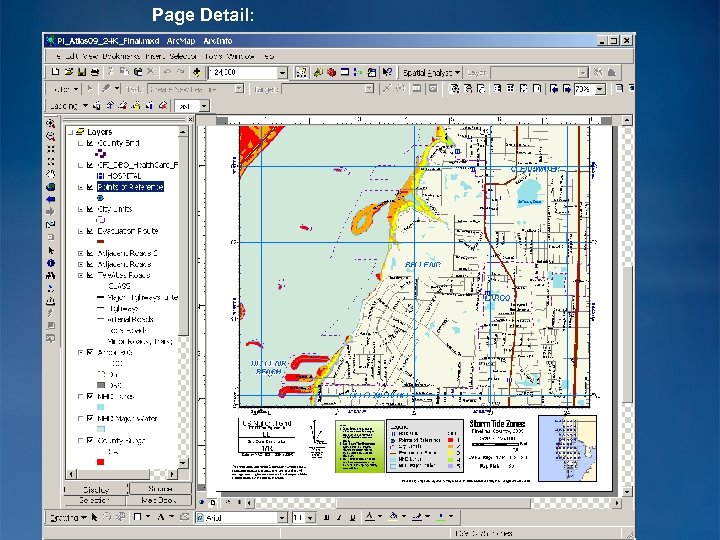Open the font size dropdown
The width and height of the screenshot is (720, 540).
tap(311, 518)
